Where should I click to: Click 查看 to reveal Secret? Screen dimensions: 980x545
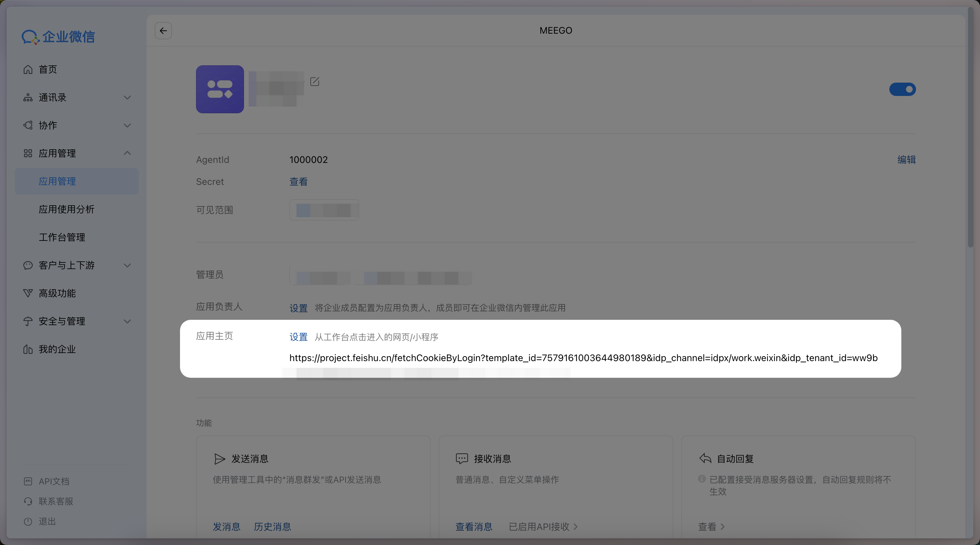(x=298, y=182)
